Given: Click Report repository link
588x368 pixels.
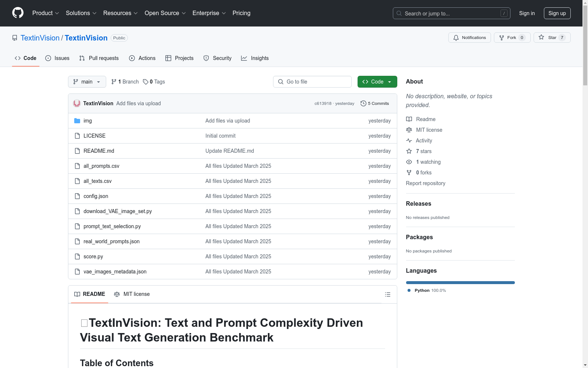Looking at the screenshot, I should tap(426, 183).
